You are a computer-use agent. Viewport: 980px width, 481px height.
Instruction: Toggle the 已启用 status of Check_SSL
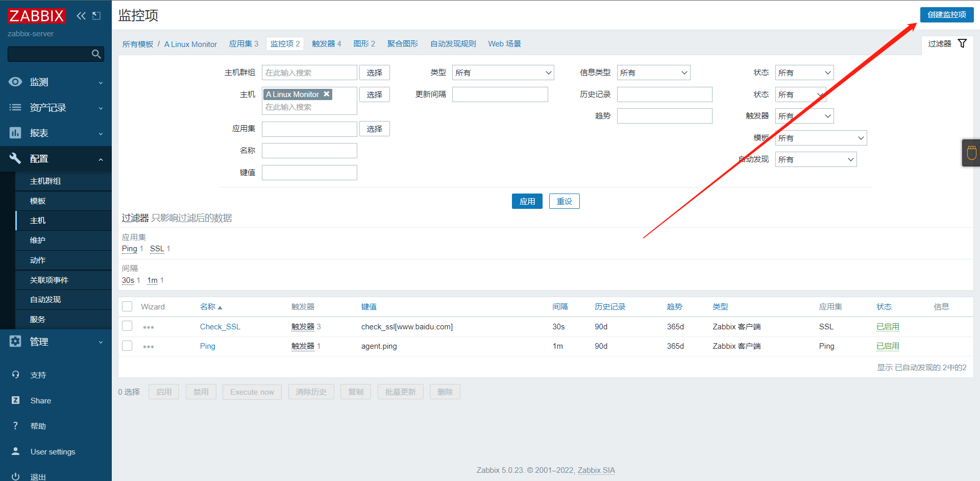coord(888,327)
